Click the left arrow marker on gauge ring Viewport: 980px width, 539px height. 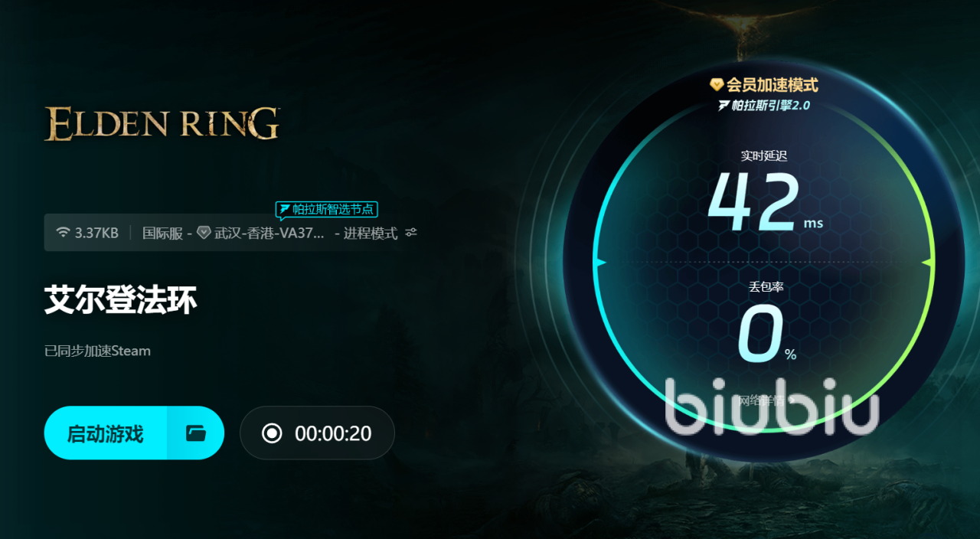[601, 263]
